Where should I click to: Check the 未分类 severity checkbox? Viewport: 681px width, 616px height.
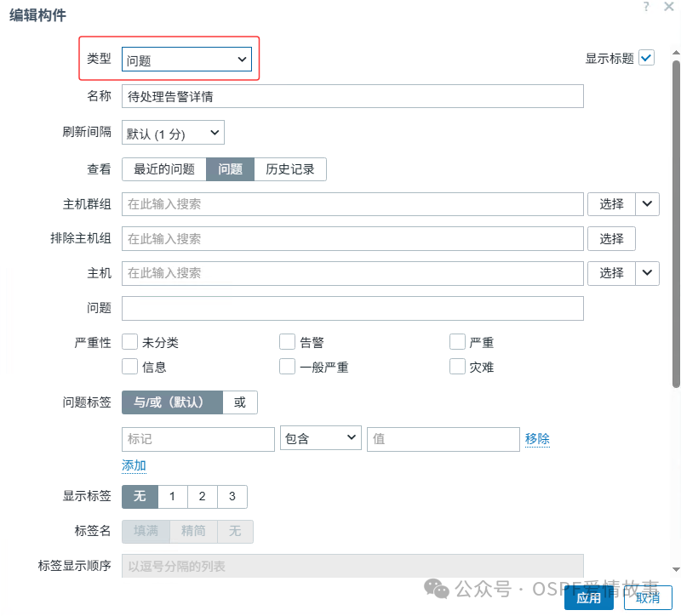(130, 342)
